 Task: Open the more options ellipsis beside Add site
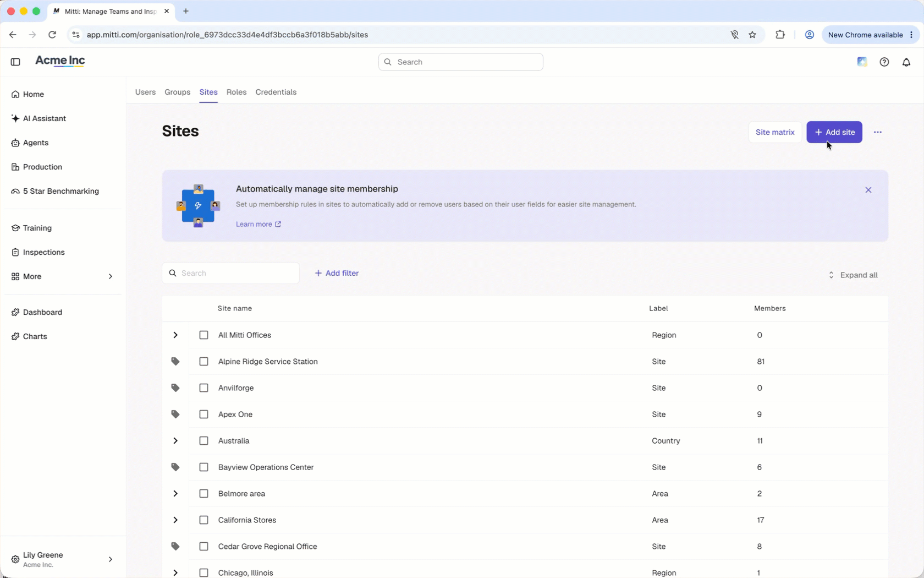point(878,132)
